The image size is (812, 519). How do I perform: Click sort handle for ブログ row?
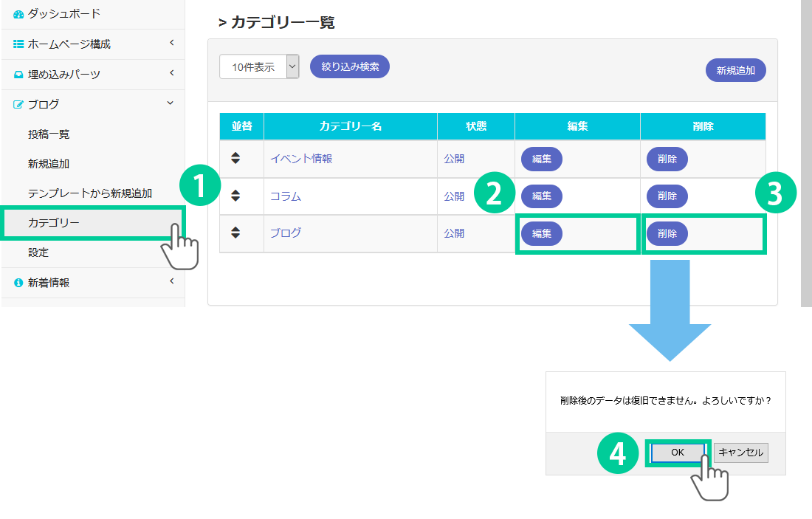click(235, 233)
